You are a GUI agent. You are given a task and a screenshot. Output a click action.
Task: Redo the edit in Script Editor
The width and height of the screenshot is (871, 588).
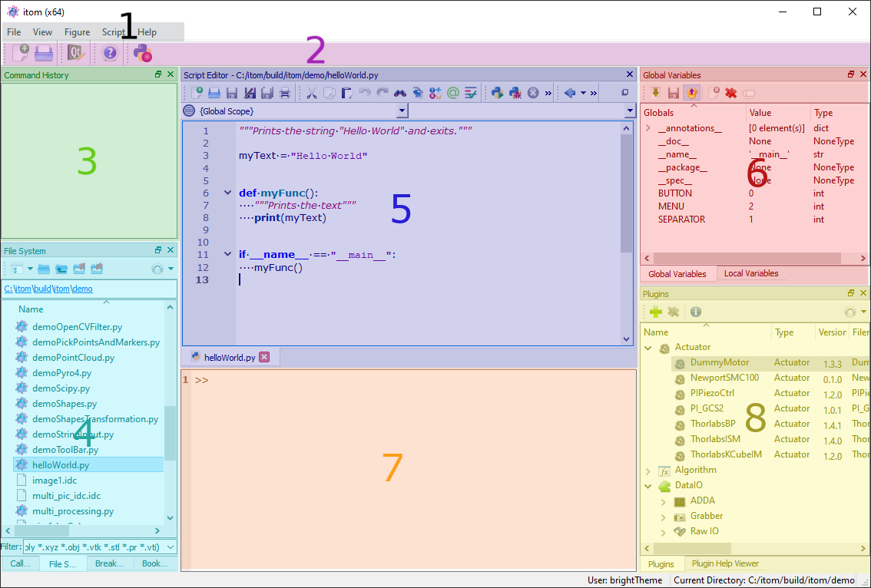(x=383, y=93)
